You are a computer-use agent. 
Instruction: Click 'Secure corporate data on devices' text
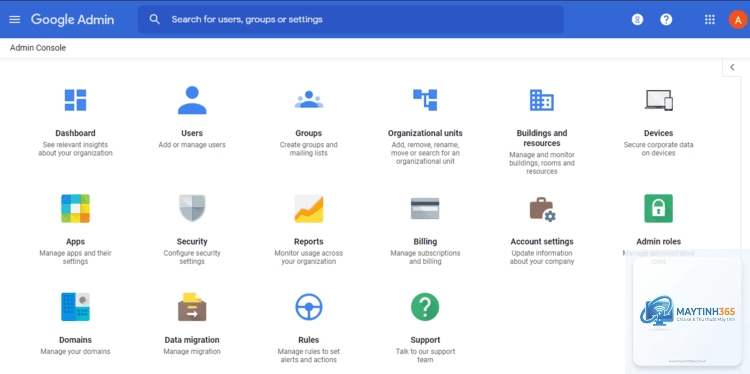pyautogui.click(x=659, y=149)
